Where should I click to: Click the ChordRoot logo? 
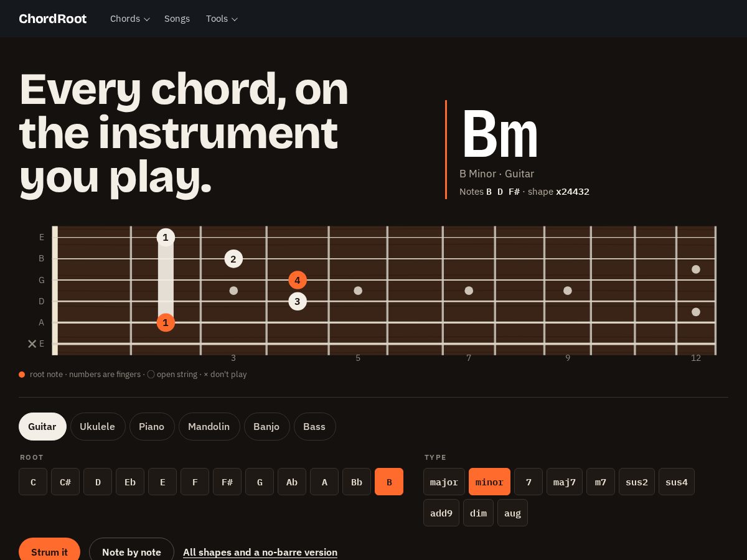(53, 19)
